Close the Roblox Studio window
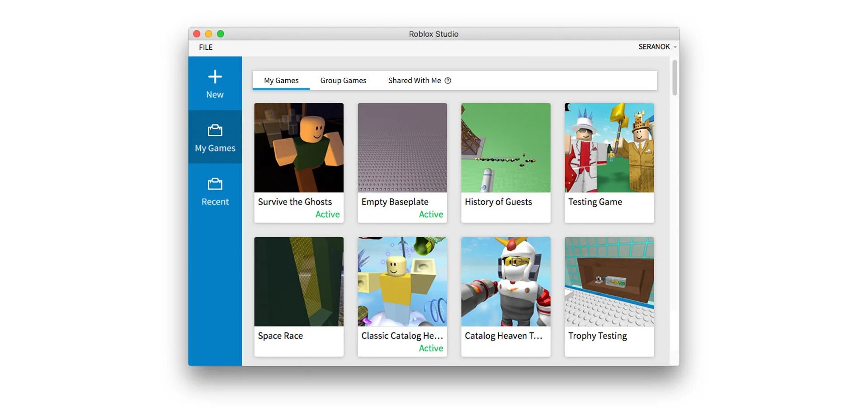Viewport: 868px width, 414px height. point(197,34)
